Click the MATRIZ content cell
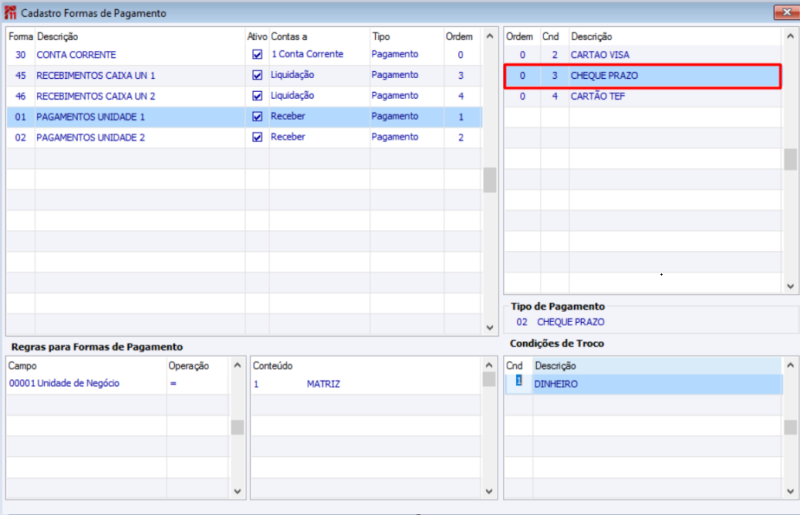This screenshot has width=800, height=515. click(323, 384)
